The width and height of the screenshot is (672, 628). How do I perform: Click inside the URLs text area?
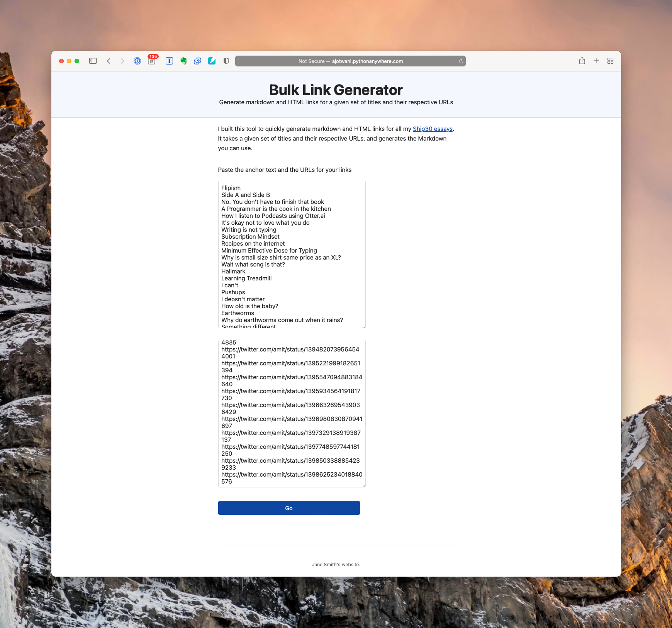coord(292,413)
